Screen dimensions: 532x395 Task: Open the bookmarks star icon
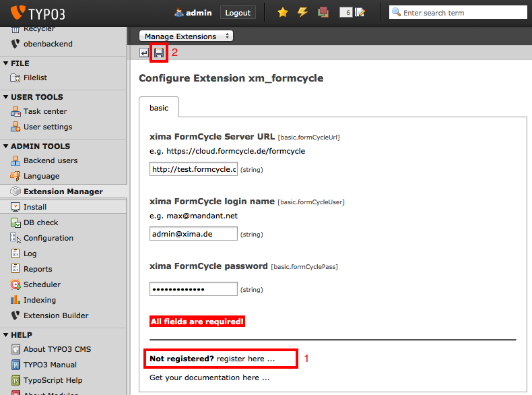[283, 12]
